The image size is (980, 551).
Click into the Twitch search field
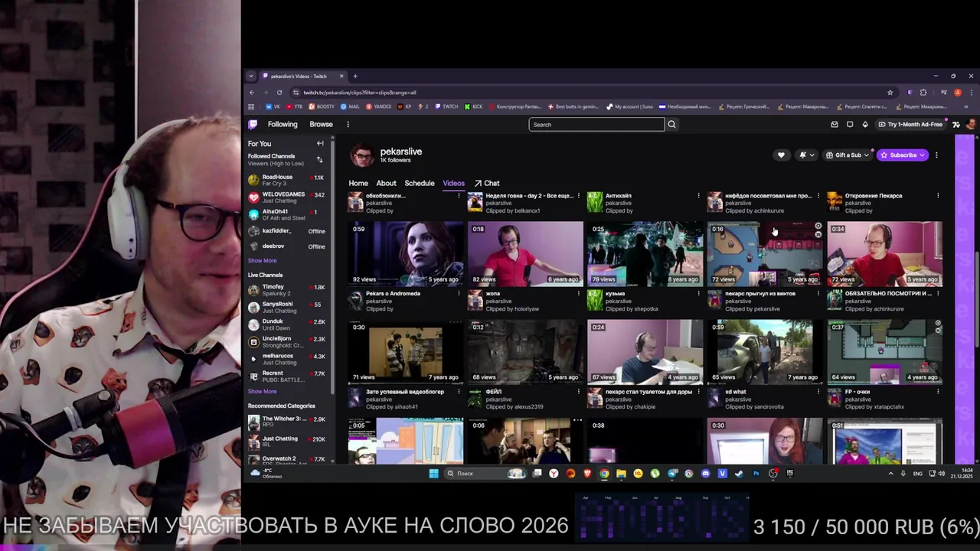tap(596, 124)
